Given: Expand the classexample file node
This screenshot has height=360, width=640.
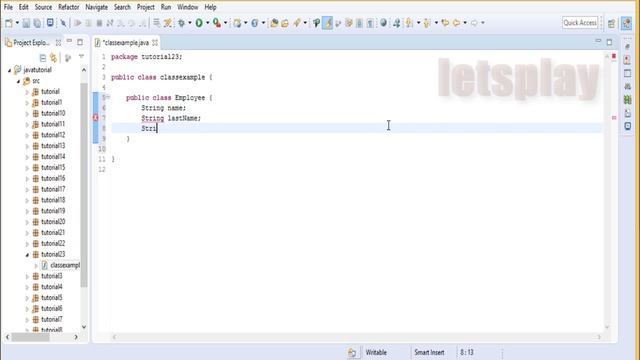Looking at the screenshot, I should [x=36, y=266].
